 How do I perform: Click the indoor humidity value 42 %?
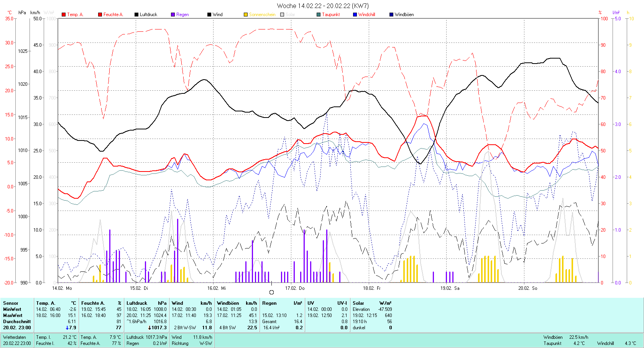coord(72,343)
